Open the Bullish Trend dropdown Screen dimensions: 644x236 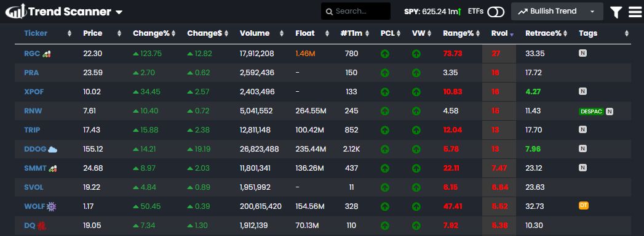coord(557,12)
